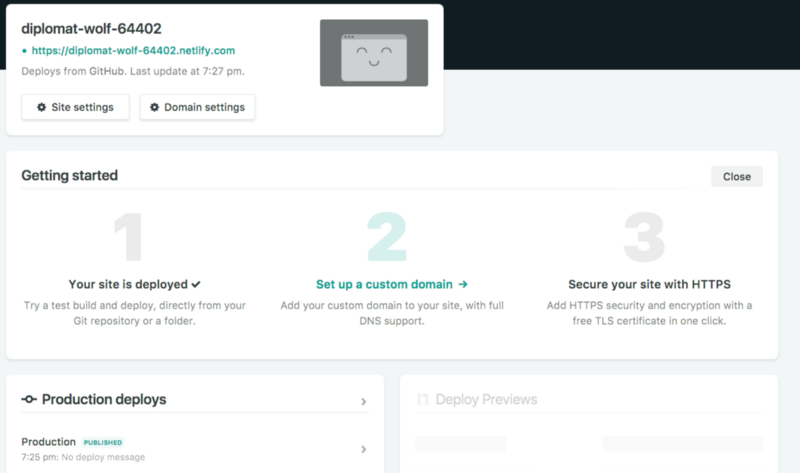
Task: Click the gear icon in Site settings
Action: coord(42,107)
